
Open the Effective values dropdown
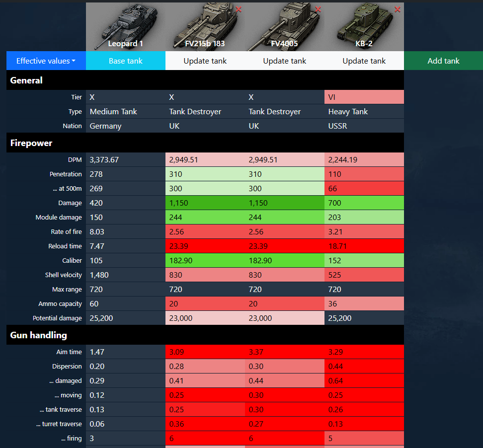pyautogui.click(x=46, y=61)
